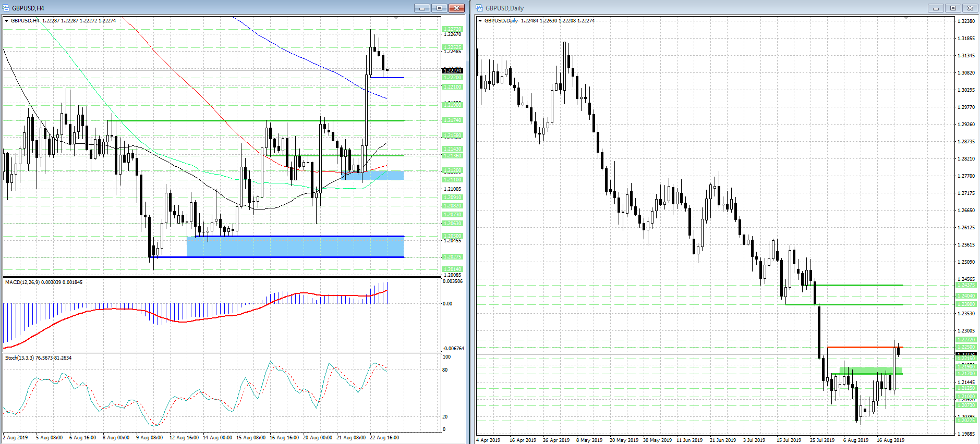Click the green 1.24375 level label on Daily

pyautogui.click(x=966, y=285)
